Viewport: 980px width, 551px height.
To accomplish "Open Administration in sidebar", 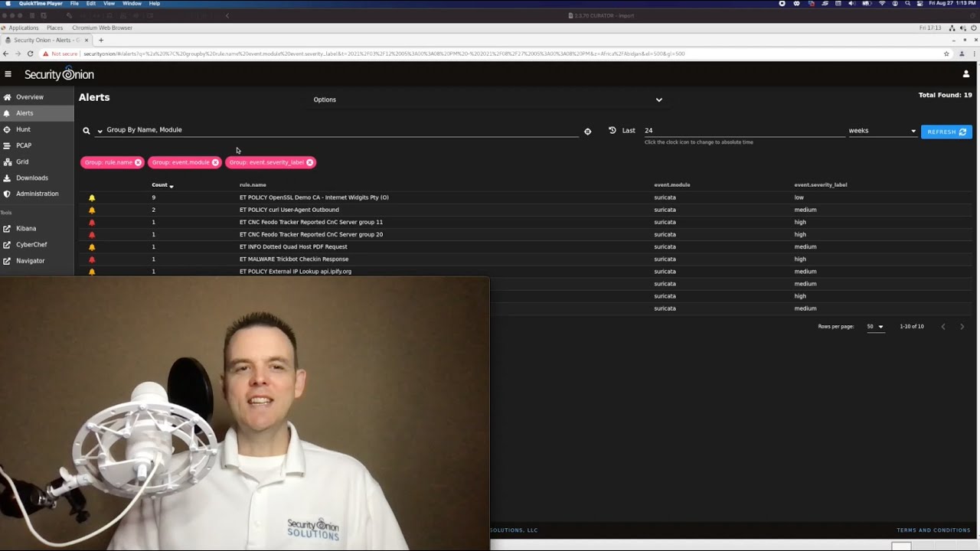I will point(37,194).
